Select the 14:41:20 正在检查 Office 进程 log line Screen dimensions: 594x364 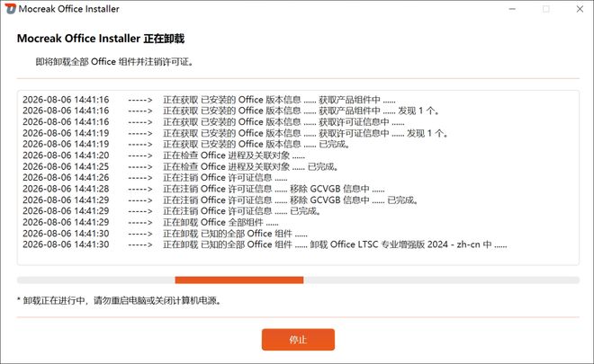click(x=164, y=155)
